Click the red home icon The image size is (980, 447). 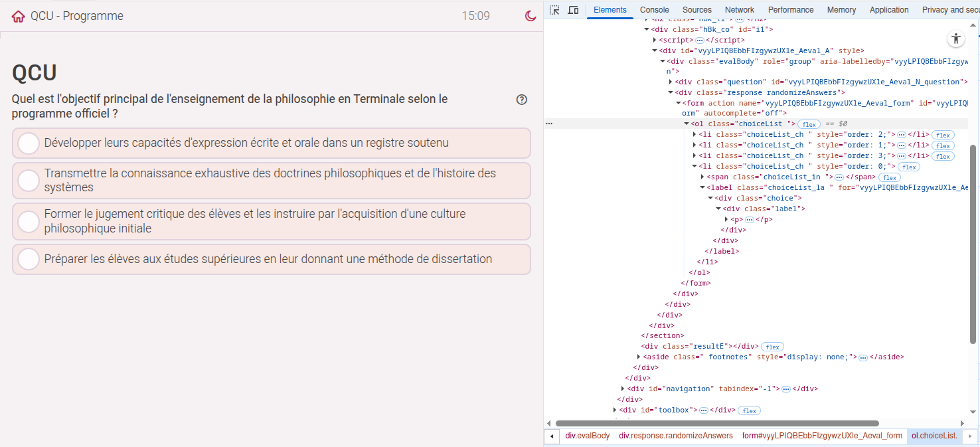click(19, 17)
